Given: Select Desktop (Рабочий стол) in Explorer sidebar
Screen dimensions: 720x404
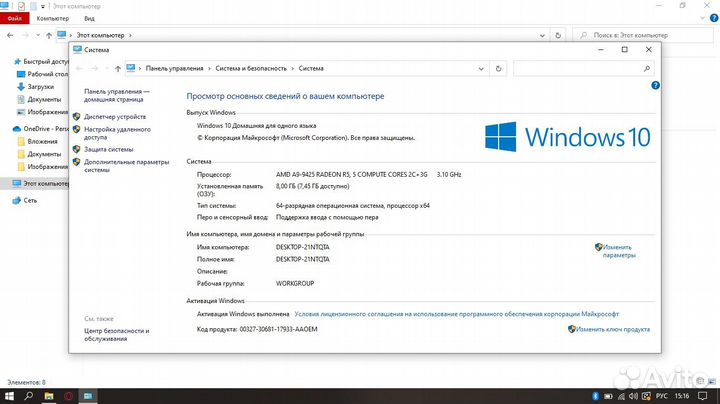Looking at the screenshot, I should click(x=42, y=74).
